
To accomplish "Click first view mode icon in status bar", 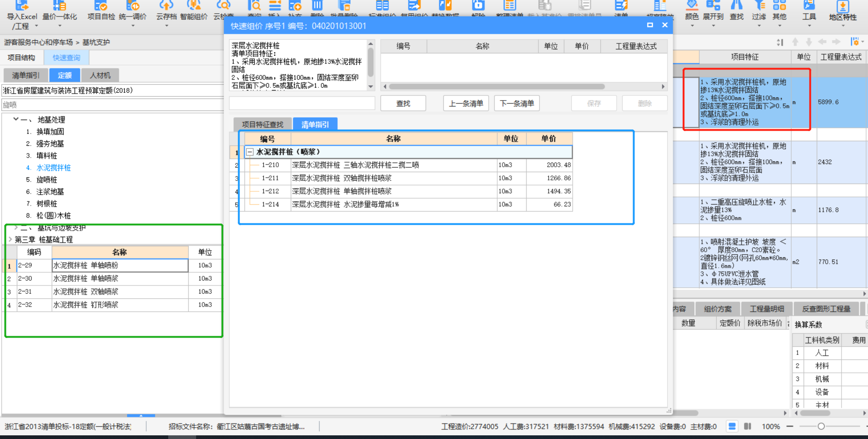I will tap(732, 426).
